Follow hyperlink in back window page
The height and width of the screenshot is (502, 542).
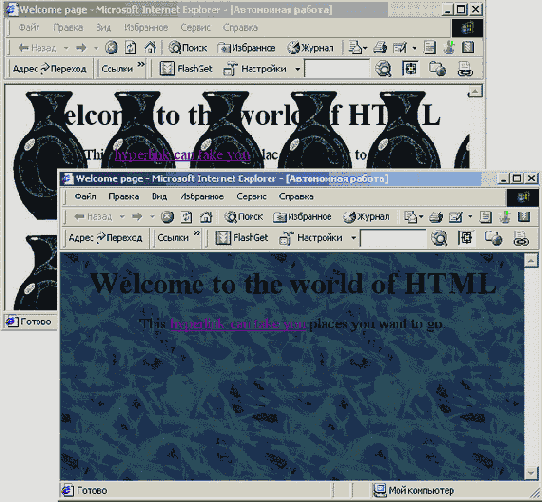click(x=183, y=155)
